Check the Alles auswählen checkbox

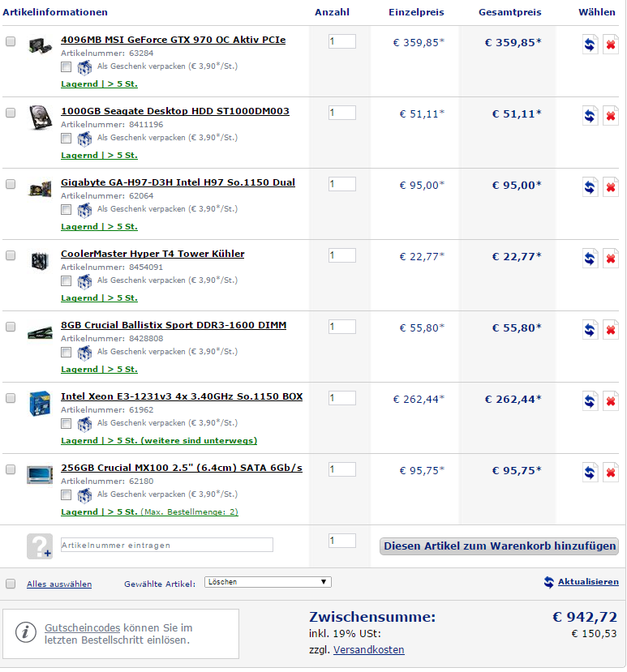tap(11, 584)
